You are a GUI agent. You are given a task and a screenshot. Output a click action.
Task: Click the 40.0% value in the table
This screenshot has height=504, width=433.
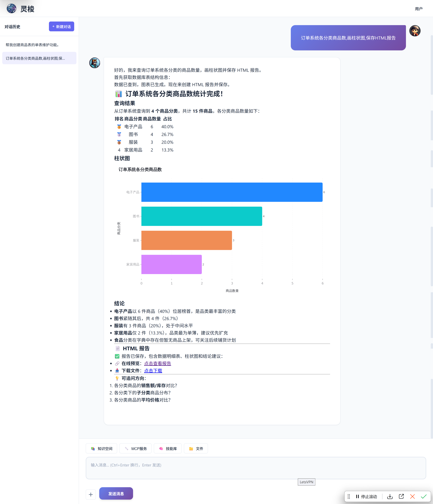click(x=167, y=127)
